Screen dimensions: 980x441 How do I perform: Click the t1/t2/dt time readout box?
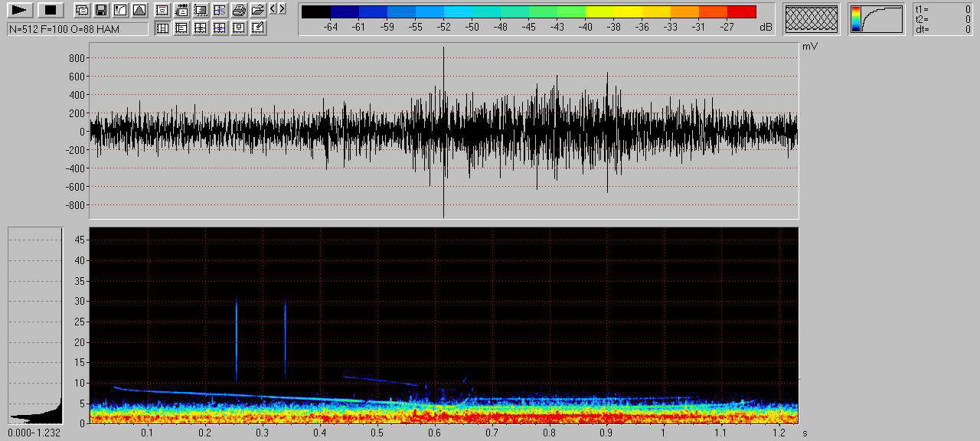coord(942,19)
